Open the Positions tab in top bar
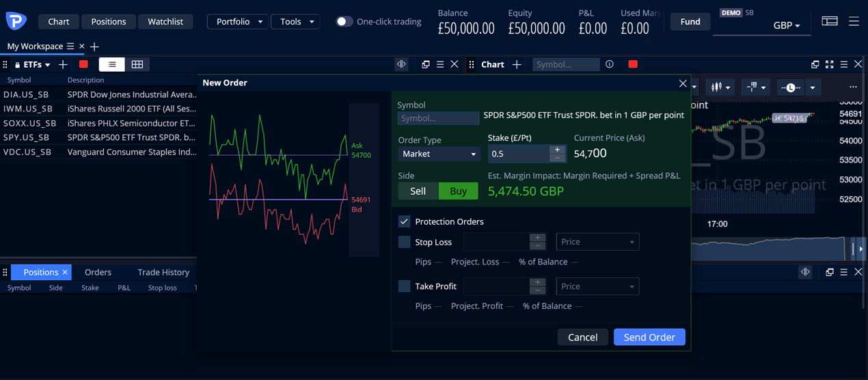Screen dimensions: 868x380 109,21
